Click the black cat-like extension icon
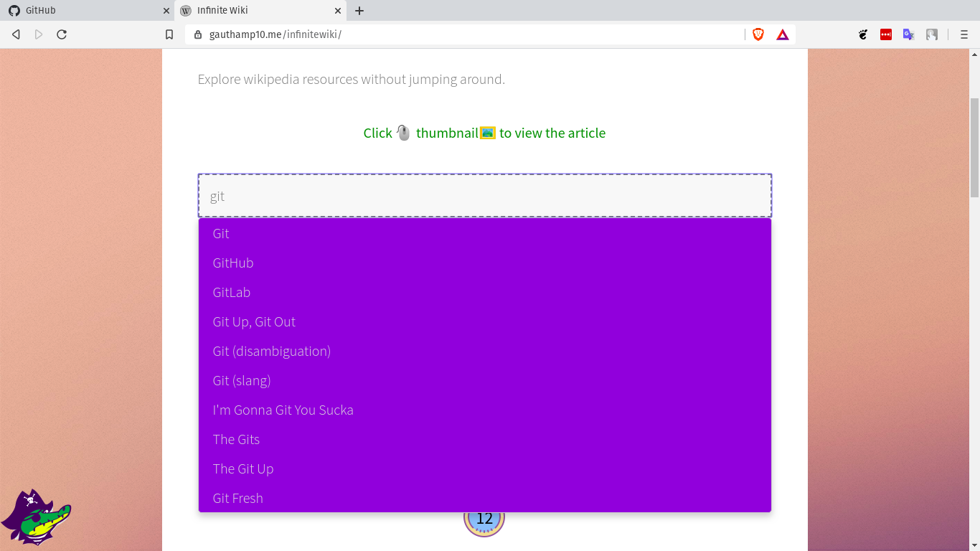The image size is (980, 551). [864, 34]
